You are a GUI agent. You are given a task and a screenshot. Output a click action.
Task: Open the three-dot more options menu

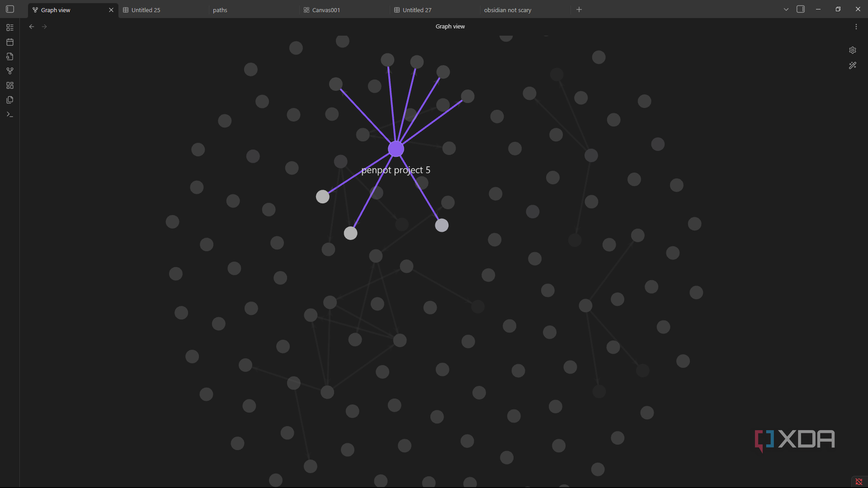(x=855, y=26)
